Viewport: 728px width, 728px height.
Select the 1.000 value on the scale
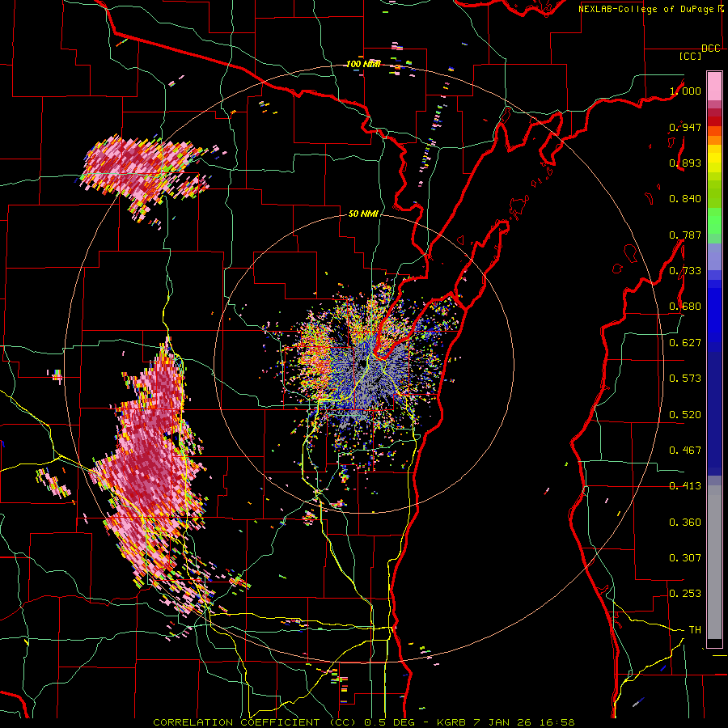tap(685, 91)
